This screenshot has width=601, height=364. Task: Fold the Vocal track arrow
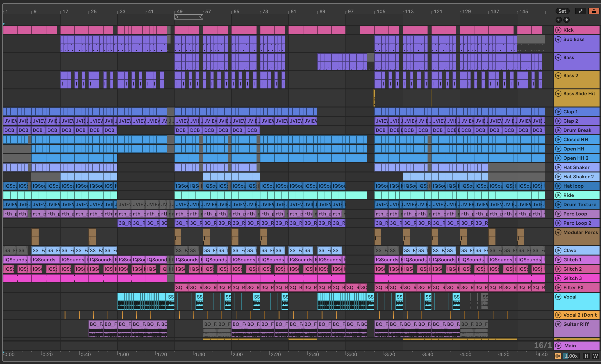click(558, 297)
